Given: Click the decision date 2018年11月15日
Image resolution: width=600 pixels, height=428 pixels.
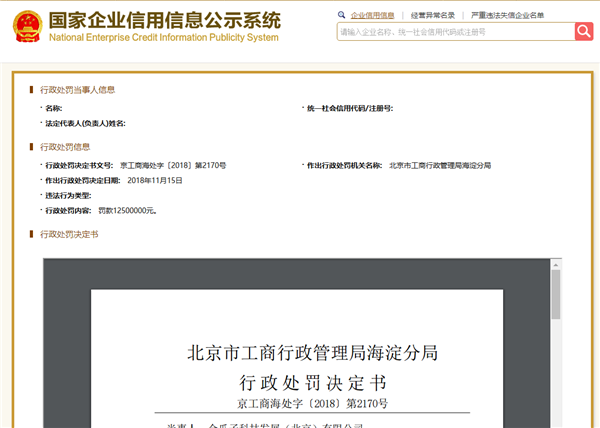Looking at the screenshot, I should 155,181.
